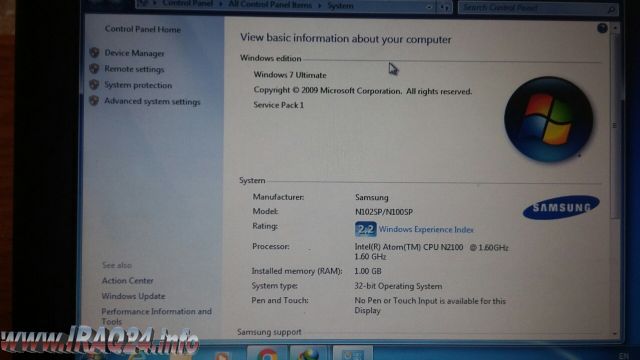The image size is (640, 360).
Task: Open Windows Update link
Action: pos(133,296)
